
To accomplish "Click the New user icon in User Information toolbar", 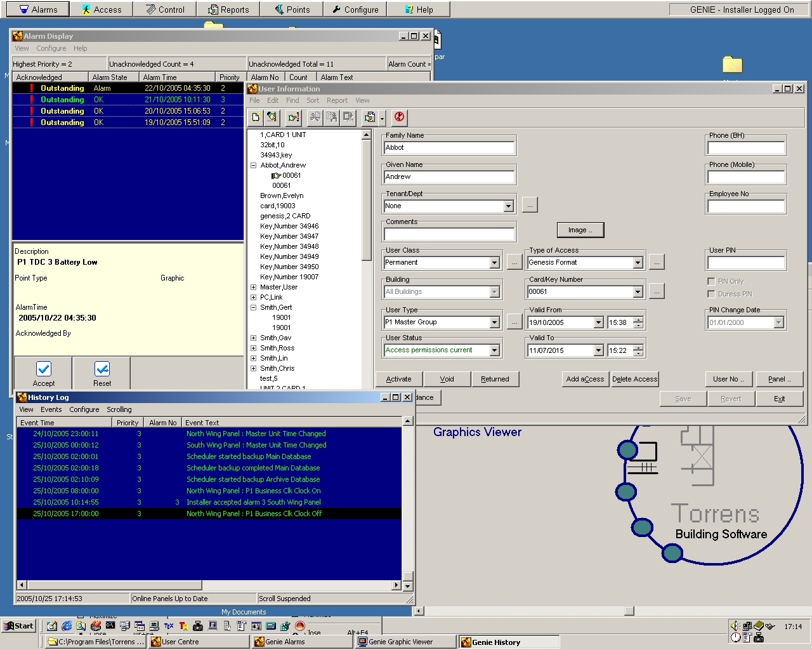I will coord(256,117).
